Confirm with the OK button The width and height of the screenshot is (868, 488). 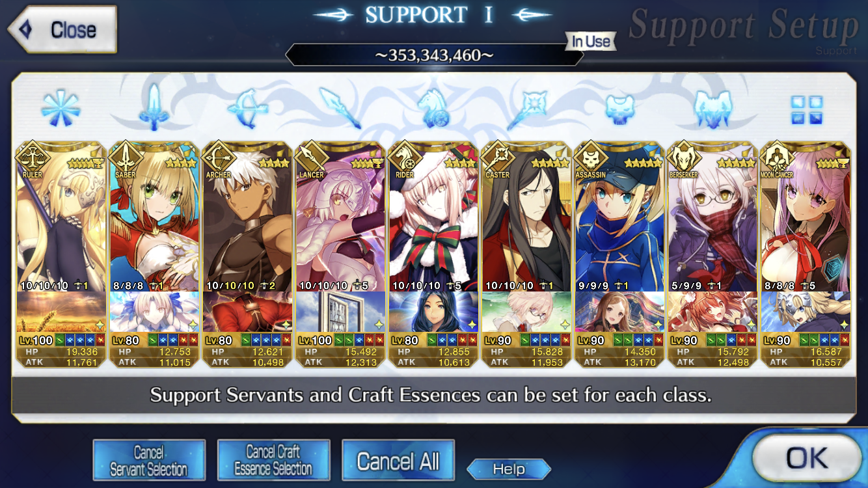806,458
